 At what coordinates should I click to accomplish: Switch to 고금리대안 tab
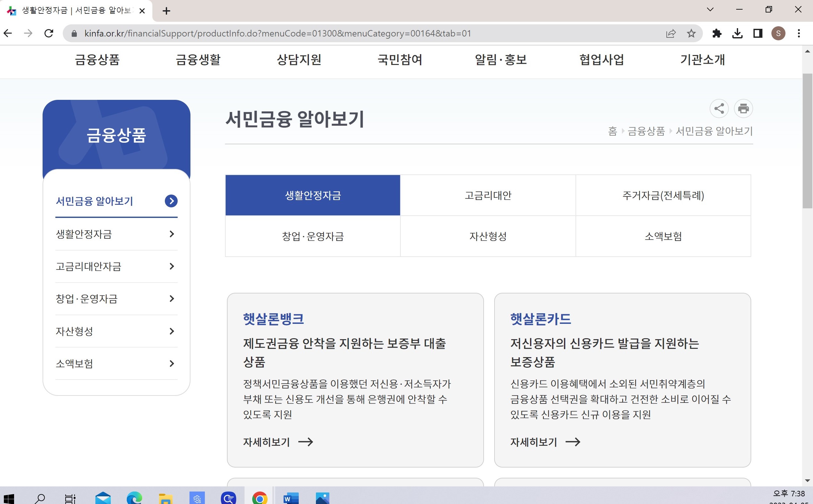488,195
